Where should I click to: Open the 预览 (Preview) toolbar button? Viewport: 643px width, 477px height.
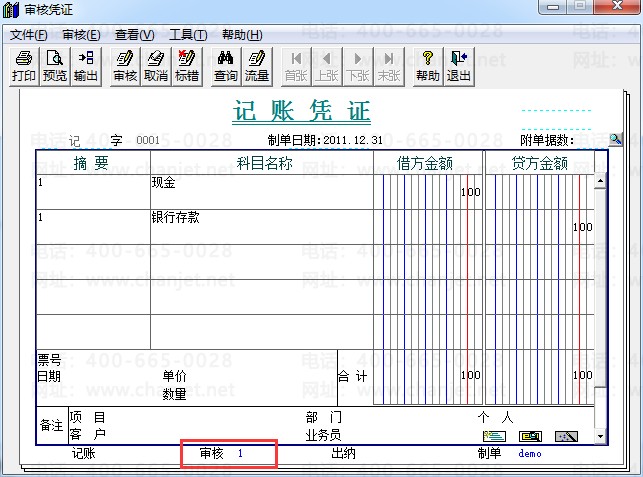[x=54, y=66]
